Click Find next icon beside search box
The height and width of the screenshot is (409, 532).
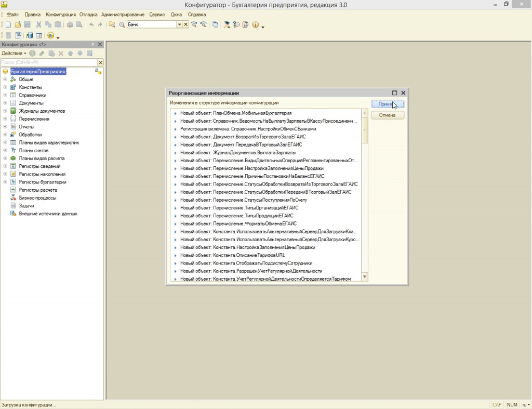click(x=194, y=24)
